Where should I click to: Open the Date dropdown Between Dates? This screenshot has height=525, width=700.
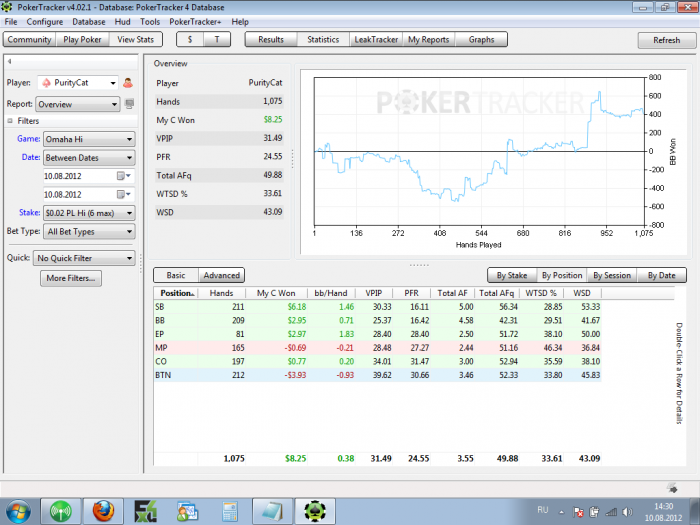[x=89, y=158]
